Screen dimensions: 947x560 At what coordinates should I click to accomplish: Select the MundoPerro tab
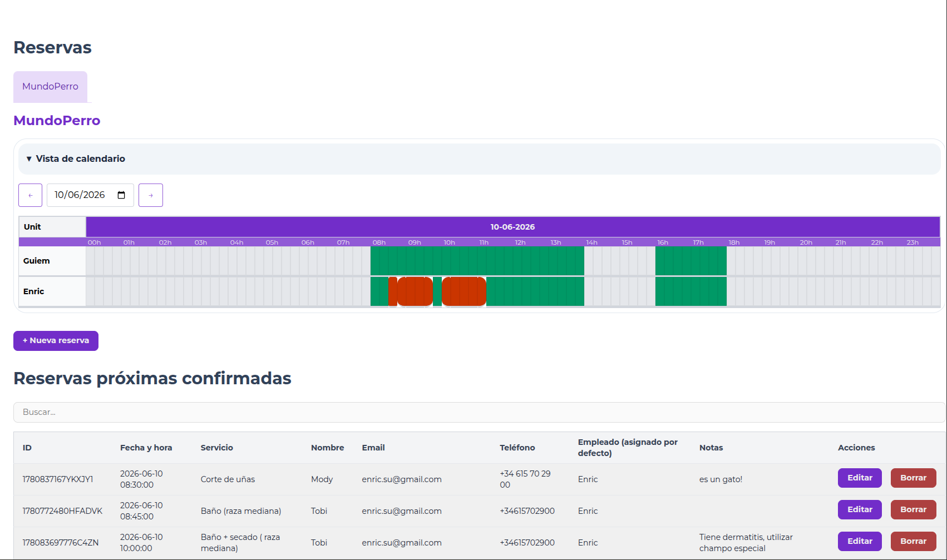click(x=50, y=87)
